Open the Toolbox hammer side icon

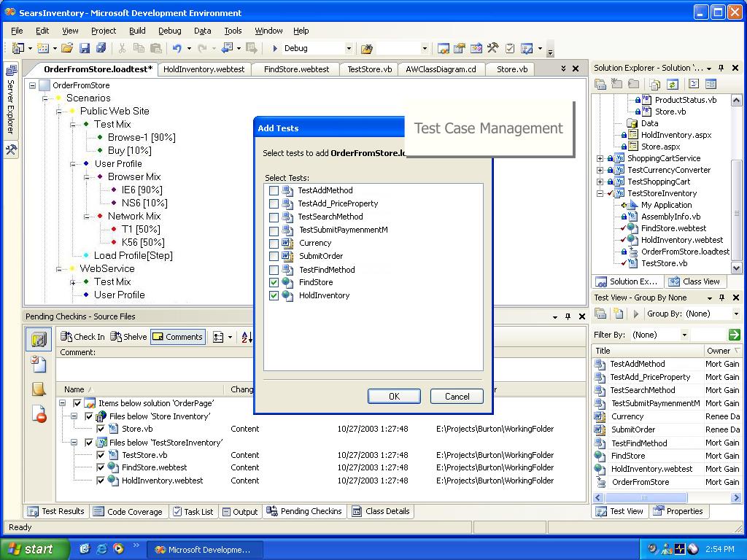11,150
